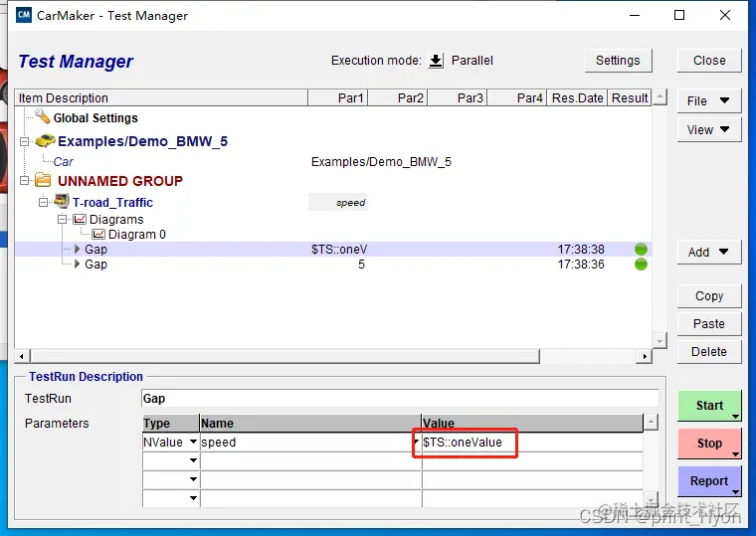The width and height of the screenshot is (756, 536).
Task: Collapse the Diagrams node
Action: click(x=62, y=220)
